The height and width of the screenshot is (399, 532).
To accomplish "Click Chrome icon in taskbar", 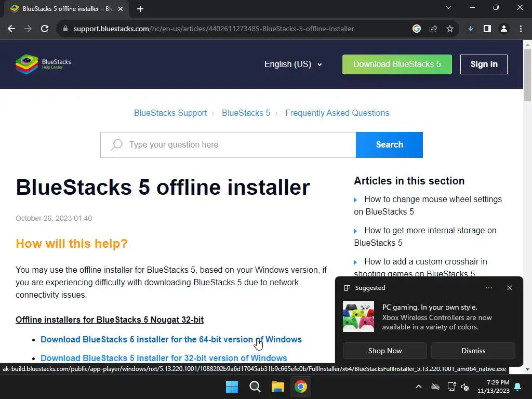I will pos(301,387).
